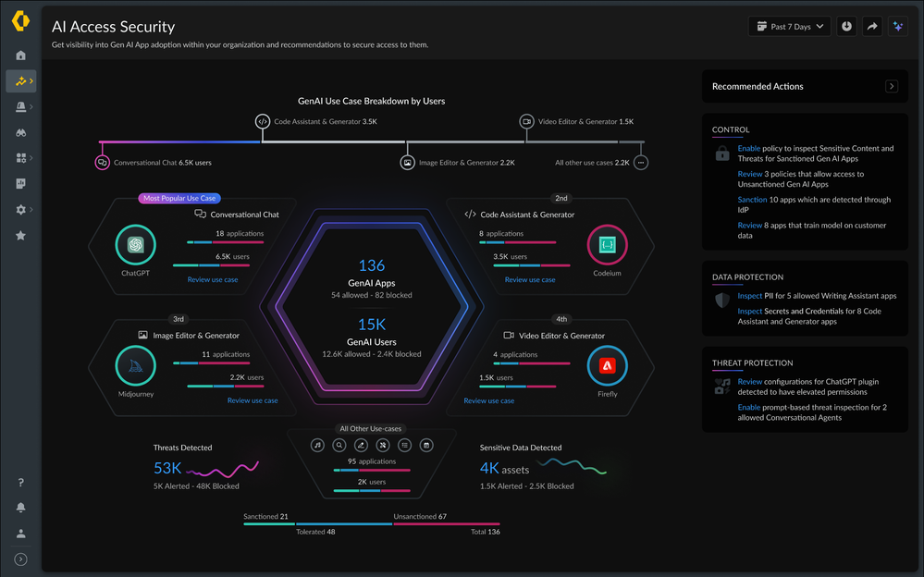
Task: Select the Firefly app icon
Action: (607, 366)
